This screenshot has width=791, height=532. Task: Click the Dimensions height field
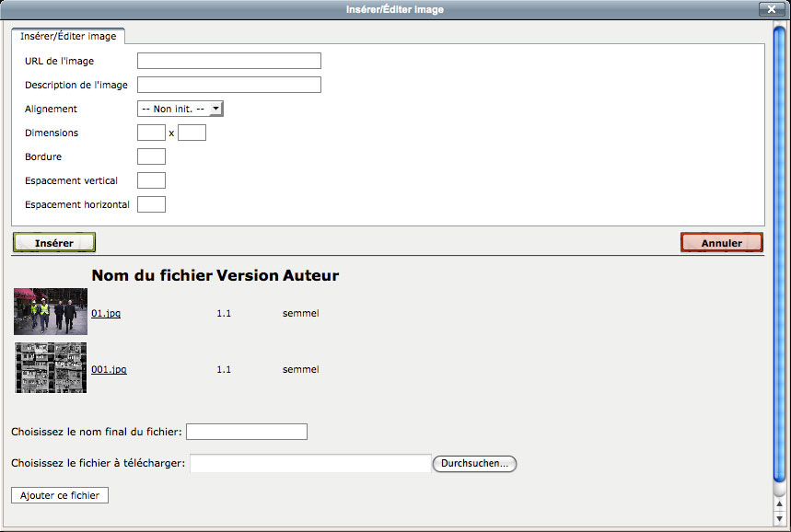click(192, 133)
